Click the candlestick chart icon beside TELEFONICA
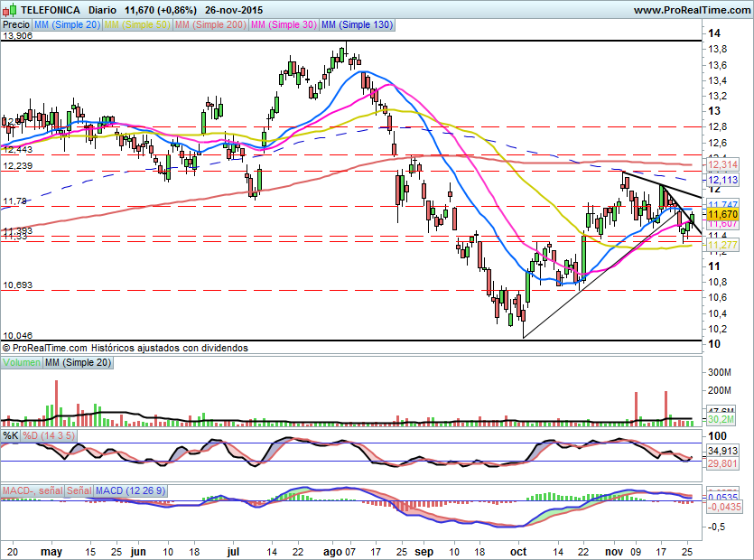754x560 pixels. [10, 10]
